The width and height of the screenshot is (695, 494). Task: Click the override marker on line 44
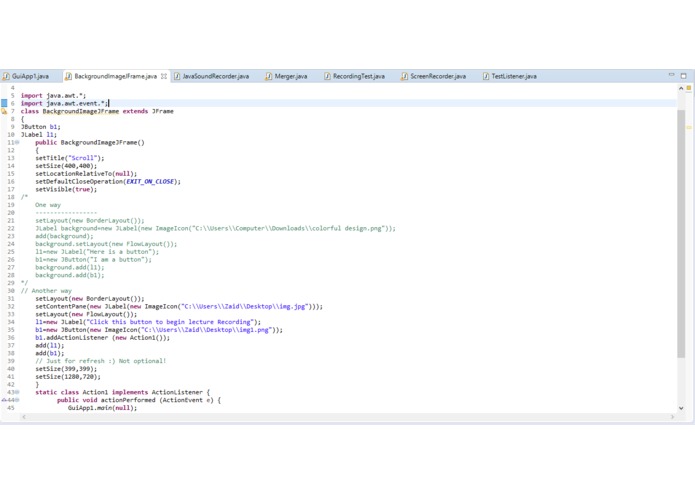click(x=4, y=400)
